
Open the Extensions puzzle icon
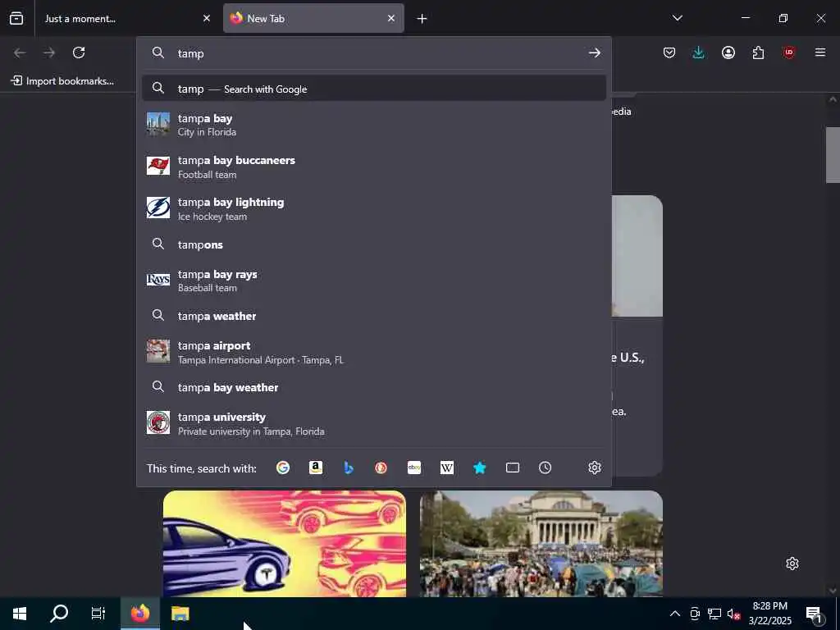coord(758,52)
